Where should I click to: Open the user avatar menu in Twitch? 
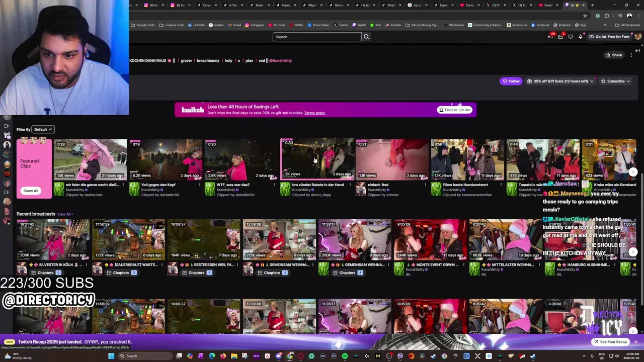coord(638,37)
